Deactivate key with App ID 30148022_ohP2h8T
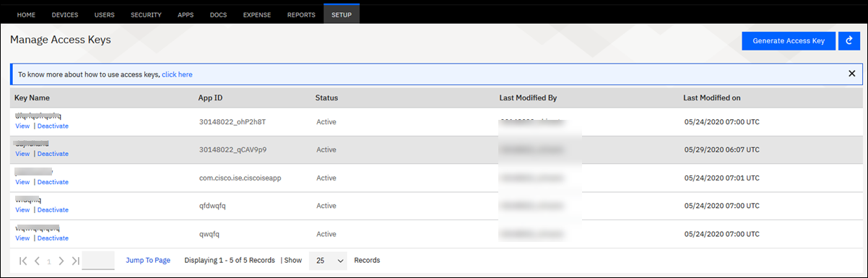868x278 pixels. point(53,126)
